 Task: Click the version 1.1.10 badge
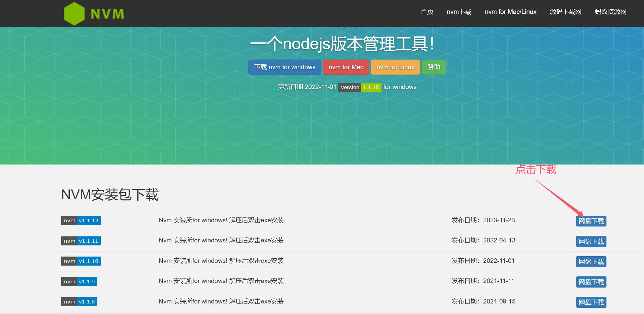click(360, 87)
